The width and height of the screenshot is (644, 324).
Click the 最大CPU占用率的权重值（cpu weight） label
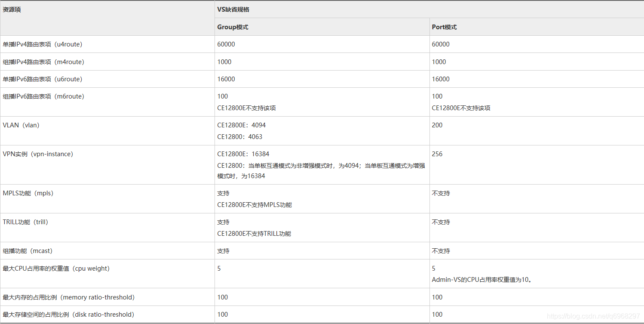pos(56,268)
